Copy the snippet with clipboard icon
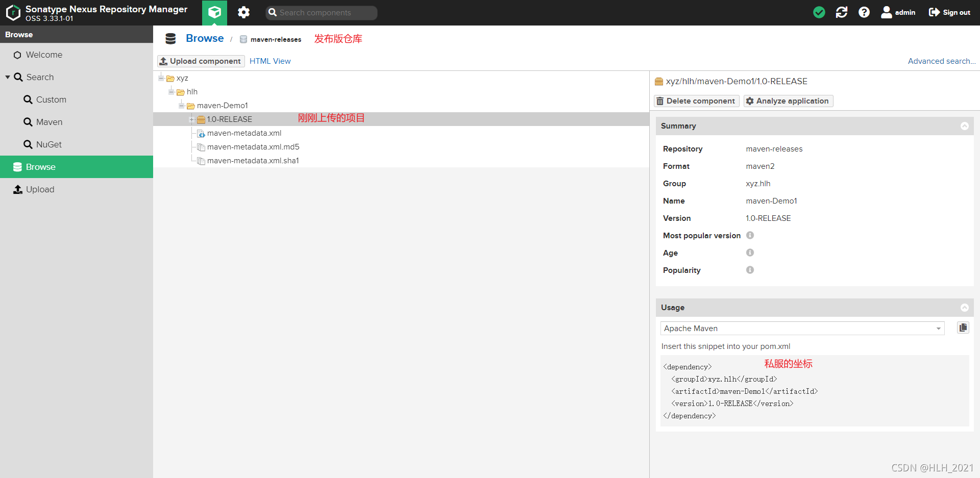 pyautogui.click(x=963, y=328)
